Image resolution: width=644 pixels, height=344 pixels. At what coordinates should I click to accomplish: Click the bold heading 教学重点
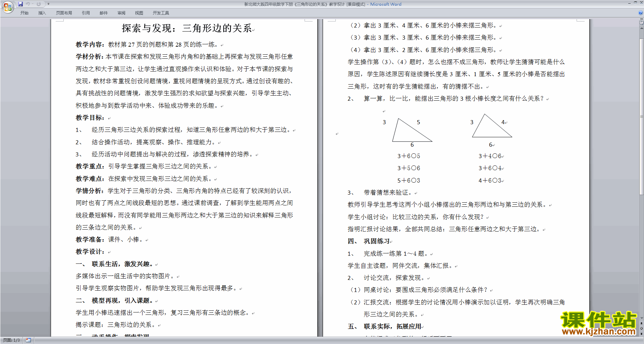pyautogui.click(x=90, y=166)
